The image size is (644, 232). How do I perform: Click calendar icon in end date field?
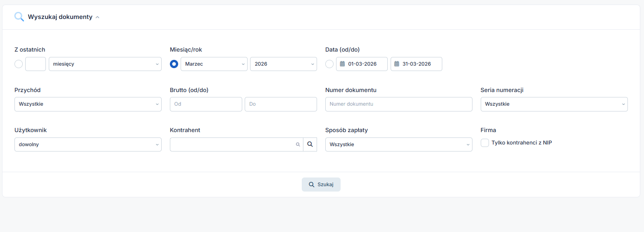click(397, 64)
